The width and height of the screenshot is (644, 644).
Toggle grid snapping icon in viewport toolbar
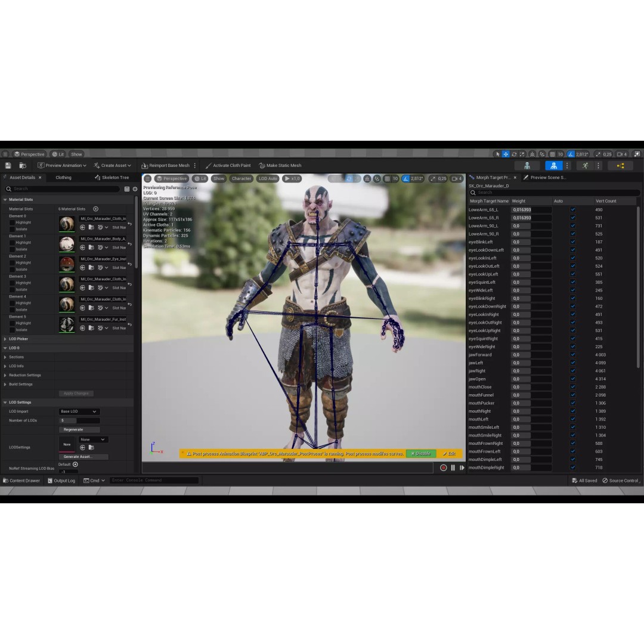387,179
